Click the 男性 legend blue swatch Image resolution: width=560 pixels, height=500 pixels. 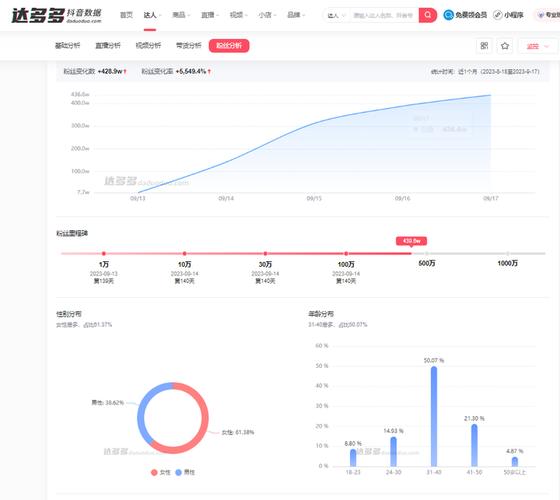point(179,472)
